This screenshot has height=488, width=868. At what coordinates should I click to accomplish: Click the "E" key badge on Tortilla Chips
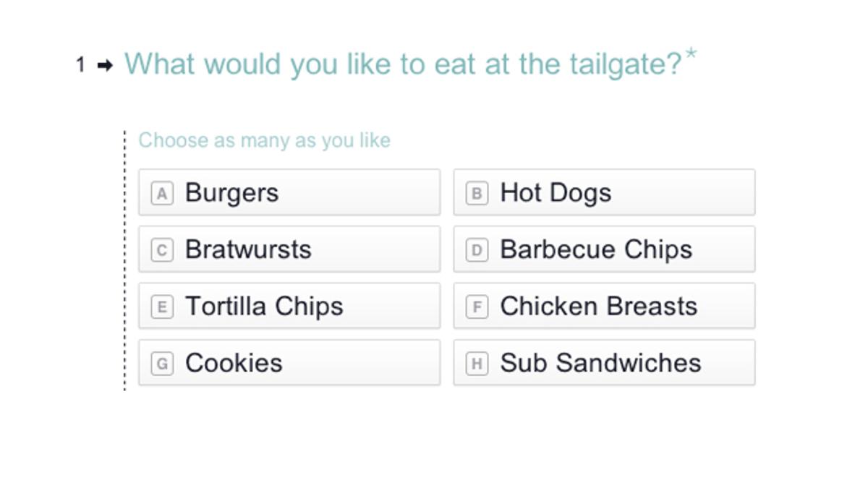tap(162, 307)
